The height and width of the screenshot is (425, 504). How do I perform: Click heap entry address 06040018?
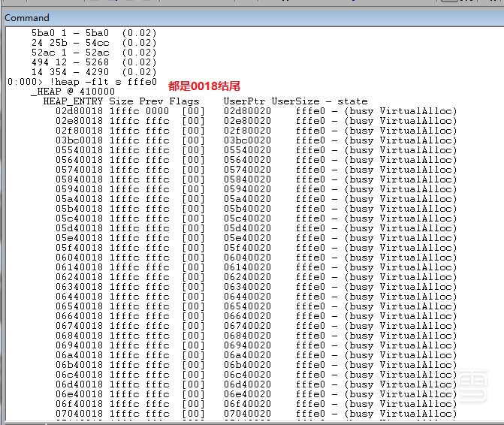coord(79,258)
